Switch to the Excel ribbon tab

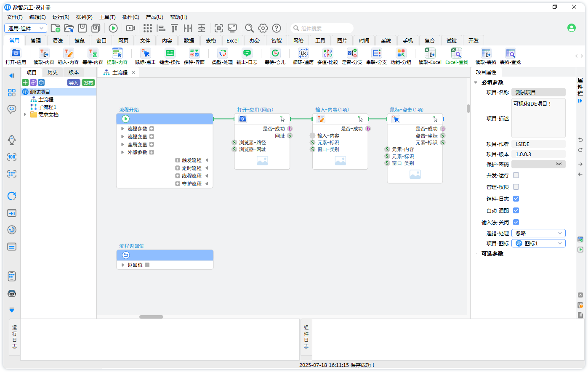point(232,40)
